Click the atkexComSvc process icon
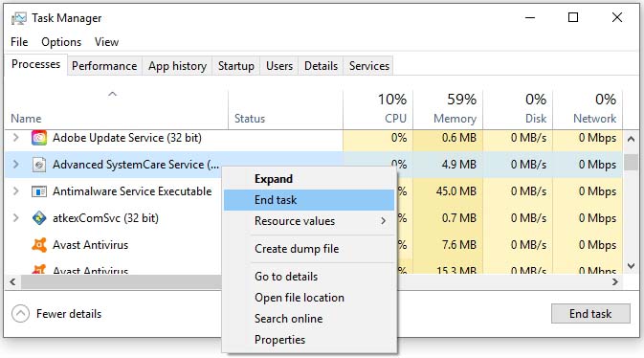 [x=39, y=218]
